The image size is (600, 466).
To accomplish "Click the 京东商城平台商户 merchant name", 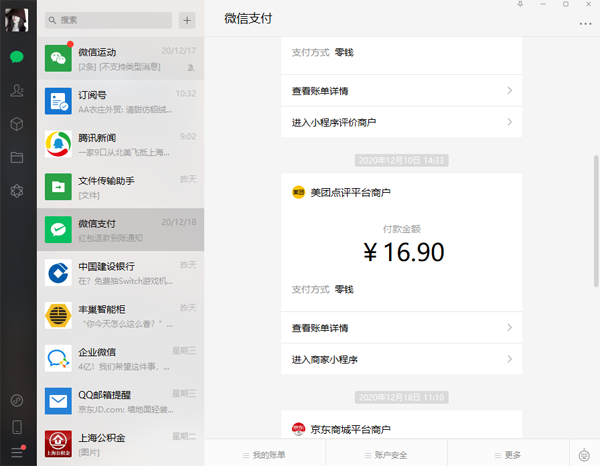I will pos(350,429).
